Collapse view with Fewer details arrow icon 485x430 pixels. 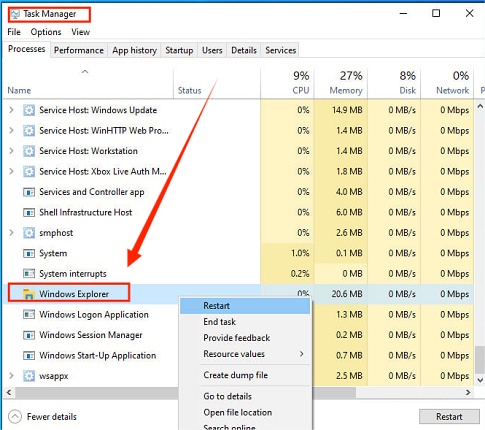tap(15, 416)
